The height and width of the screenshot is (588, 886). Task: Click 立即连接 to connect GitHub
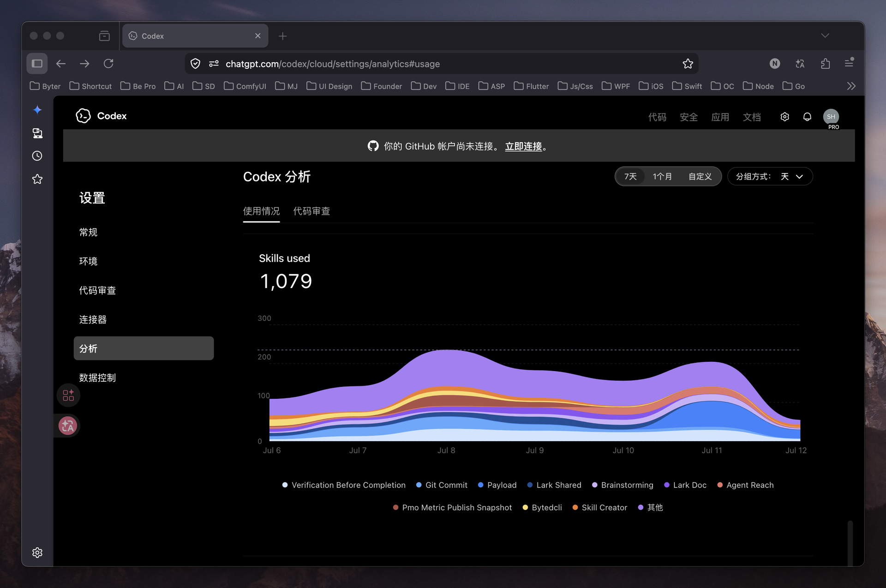(523, 146)
